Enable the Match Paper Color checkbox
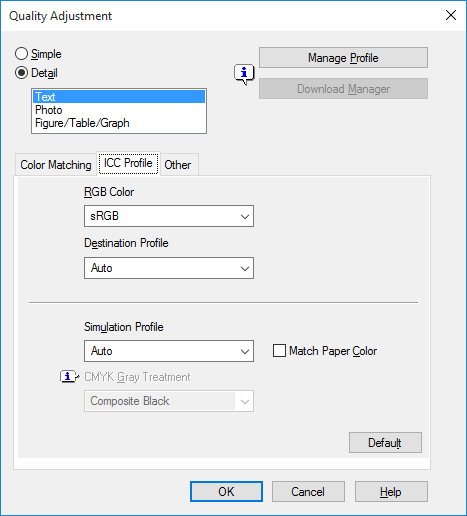The image size is (467, 516). coord(279,351)
